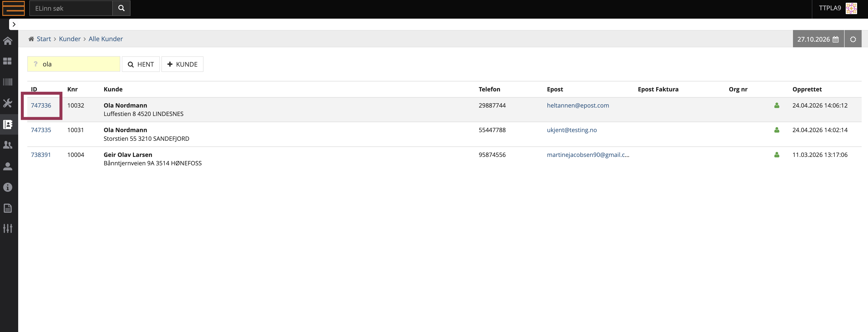Viewport: 868px width, 332px height.
Task: Click the Telefon column header
Action: (489, 89)
